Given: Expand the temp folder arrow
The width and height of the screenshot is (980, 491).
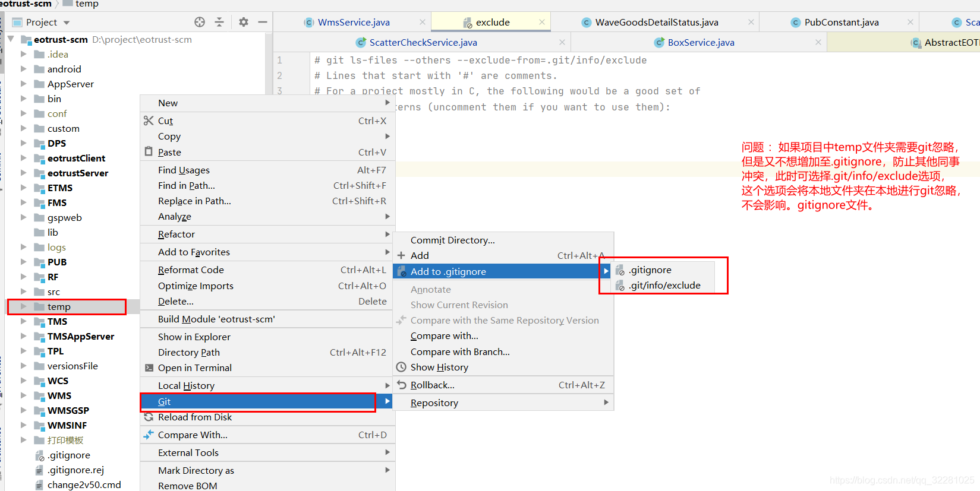Looking at the screenshot, I should [x=24, y=306].
